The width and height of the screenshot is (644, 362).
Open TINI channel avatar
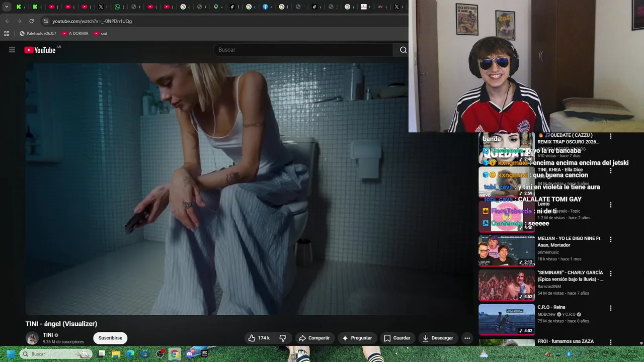[x=32, y=338]
